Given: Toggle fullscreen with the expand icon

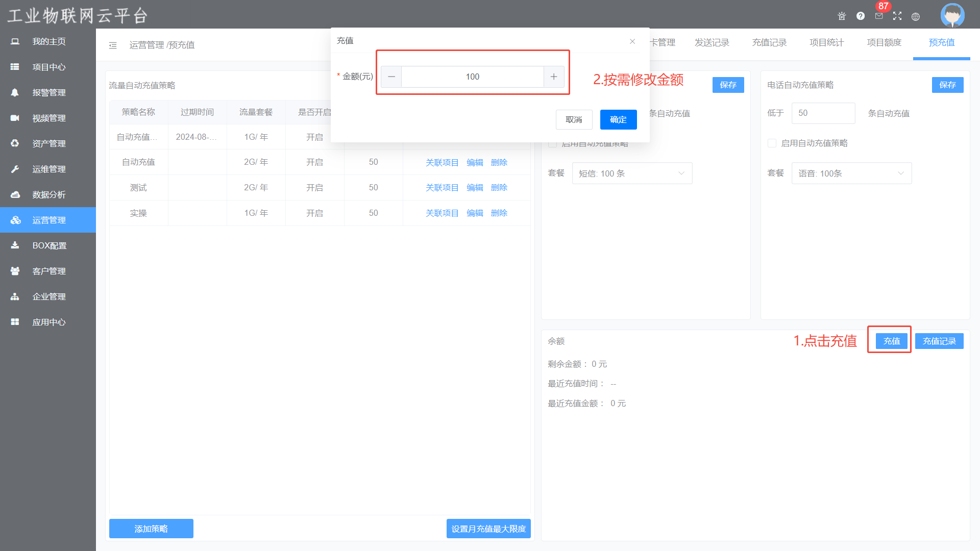Looking at the screenshot, I should (x=897, y=16).
